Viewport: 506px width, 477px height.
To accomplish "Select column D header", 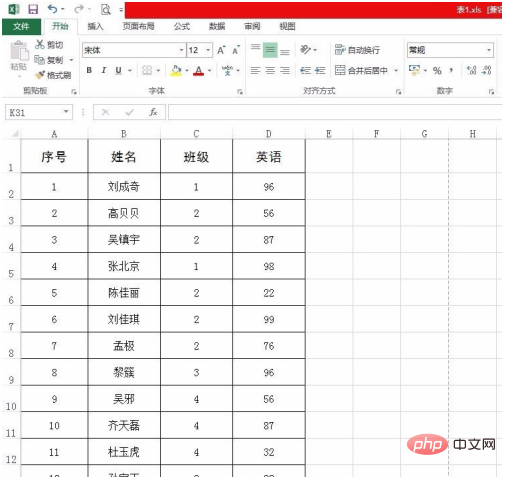I will (x=269, y=134).
